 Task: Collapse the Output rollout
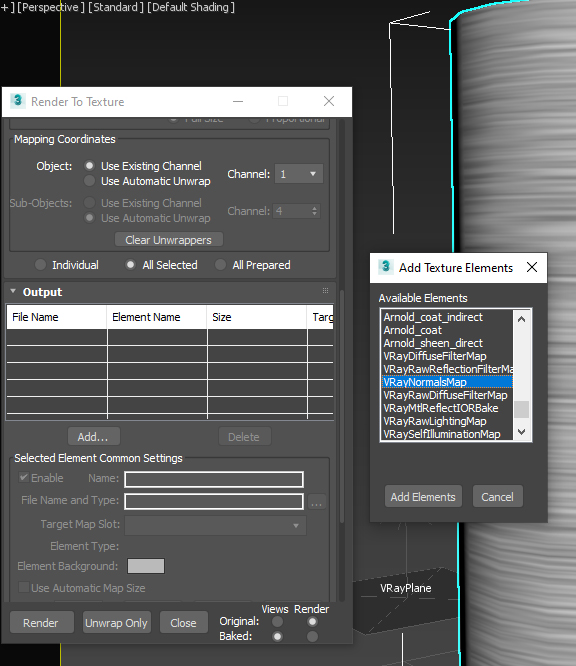click(13, 291)
